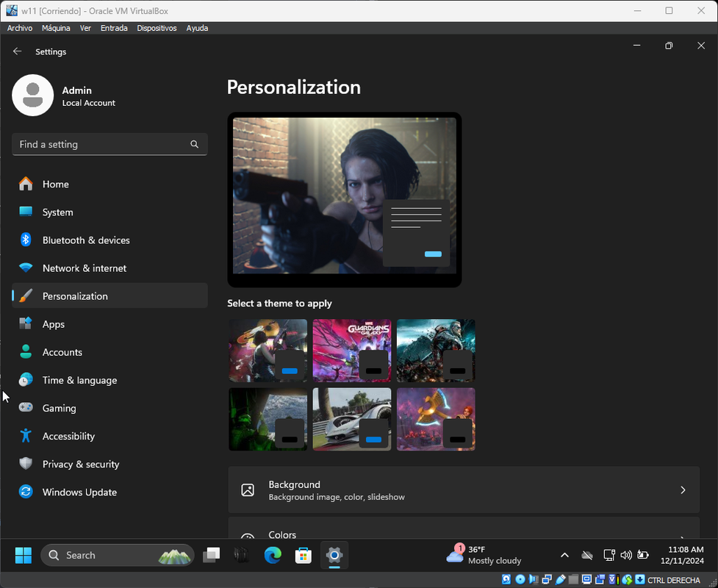Open Background image, color, slideshow settings
The height and width of the screenshot is (588, 718).
tap(464, 490)
